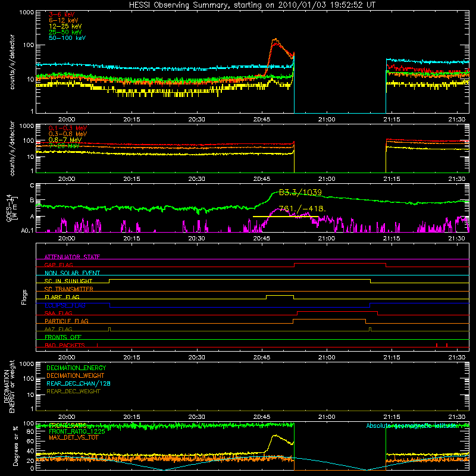This screenshot has height=476, width=476.
Task: Click the DECIMATION_ENERGY legend label
Action: [x=76, y=368]
